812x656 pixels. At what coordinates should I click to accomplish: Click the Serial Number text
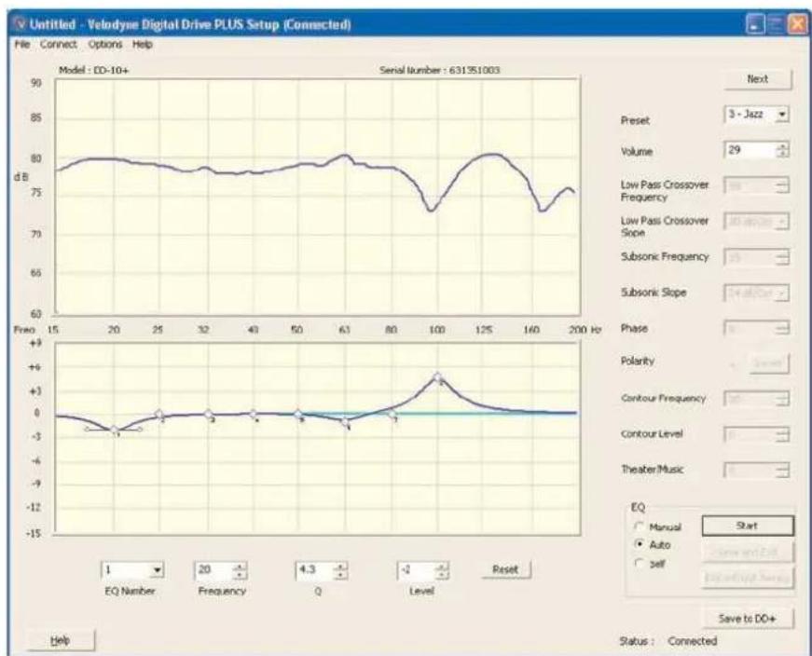tap(440, 71)
